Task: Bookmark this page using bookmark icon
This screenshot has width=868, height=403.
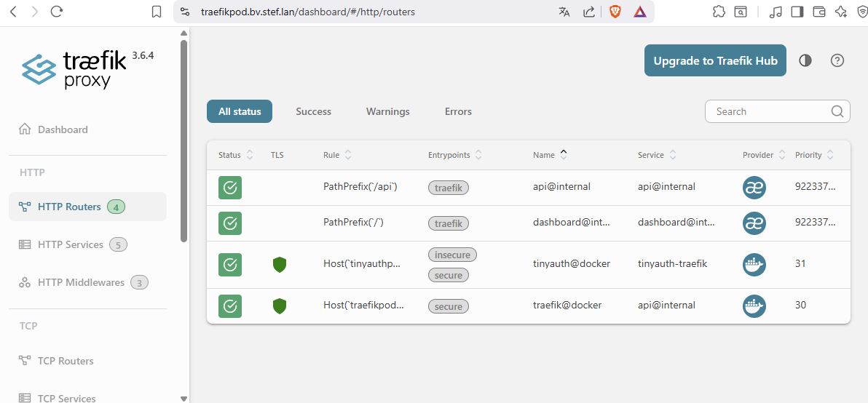Action: click(x=157, y=12)
